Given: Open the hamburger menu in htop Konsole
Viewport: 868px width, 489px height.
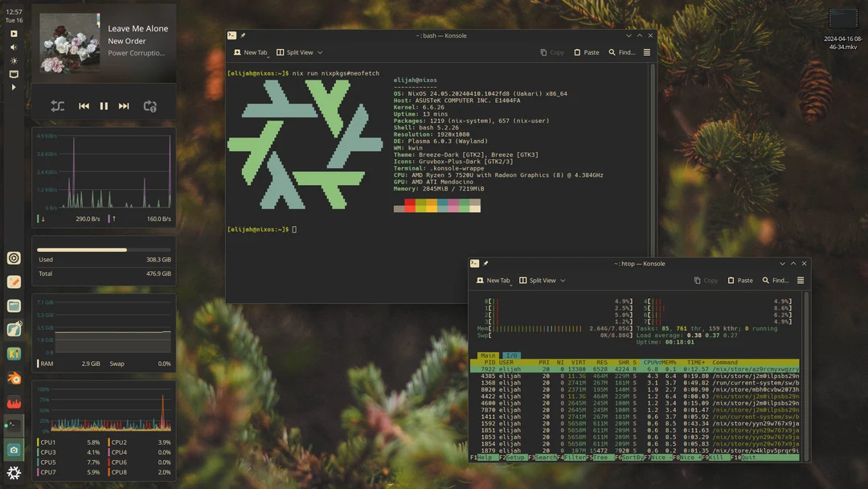Looking at the screenshot, I should 801,280.
